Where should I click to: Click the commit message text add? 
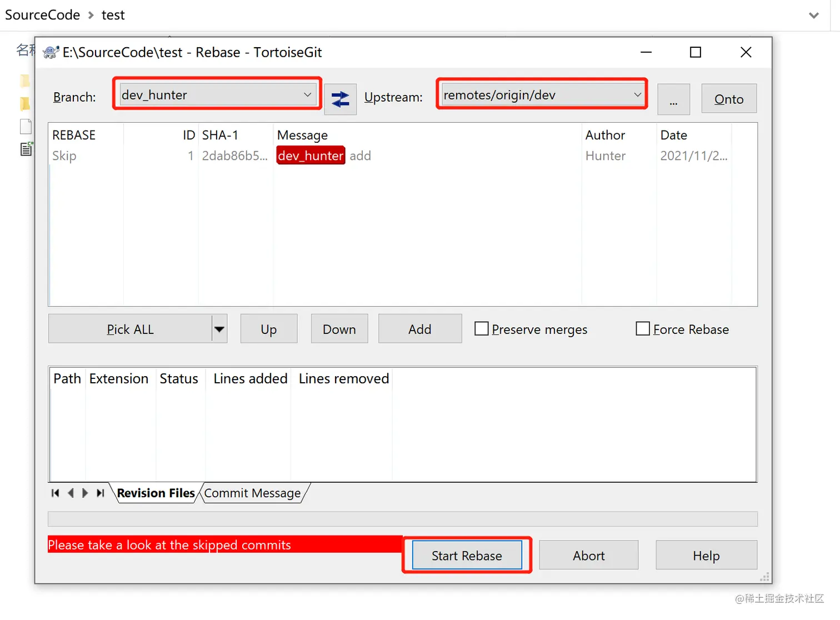(x=360, y=156)
